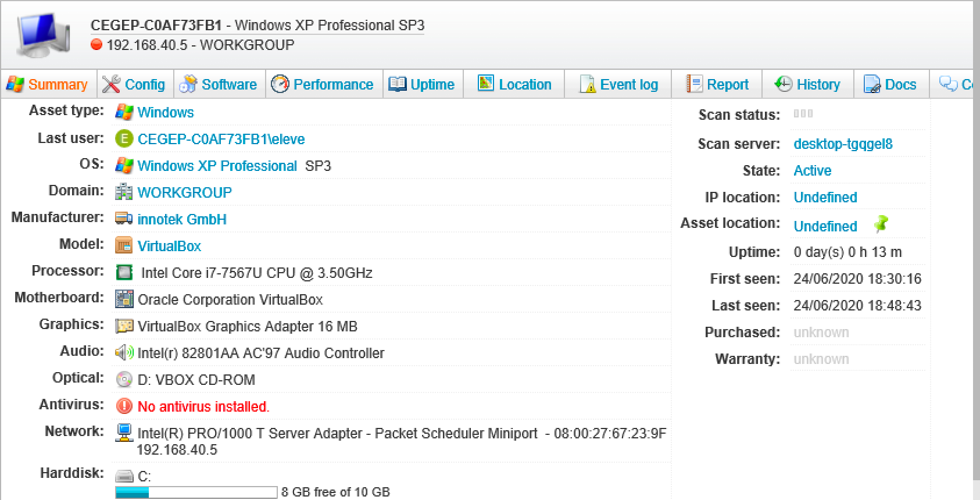Open the Location tab
The height and width of the screenshot is (500, 980).
click(514, 84)
